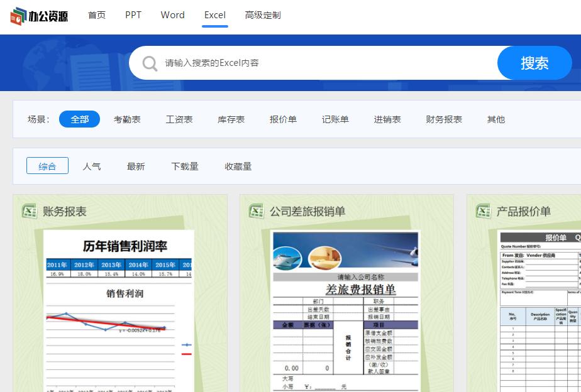
Task: Sort templates by 下载量
Action: click(185, 165)
